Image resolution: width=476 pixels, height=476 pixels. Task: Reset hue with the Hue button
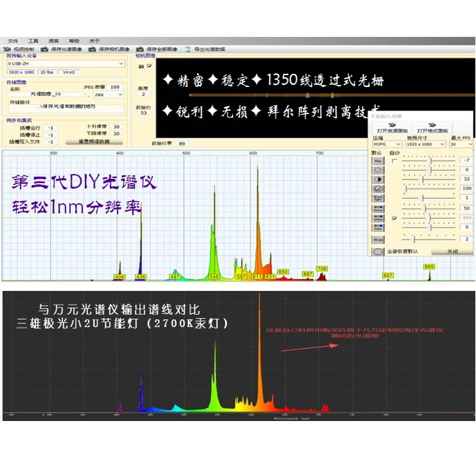[378, 228]
